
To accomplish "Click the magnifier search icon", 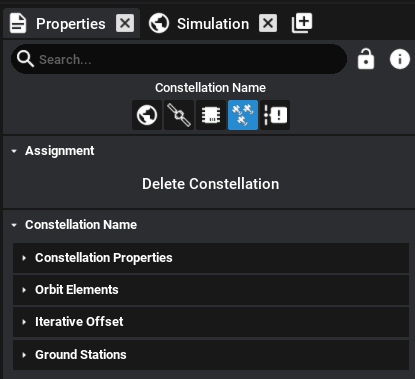I will [x=25, y=59].
